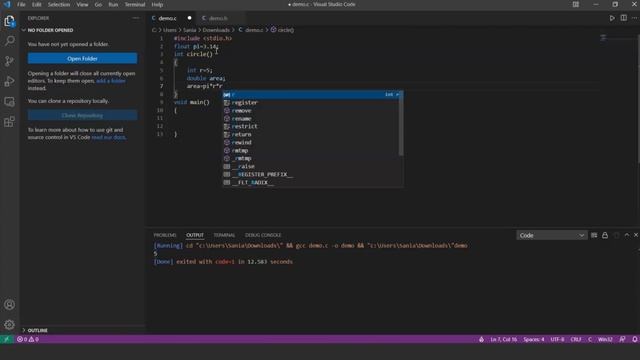640x360 pixels.
Task: Open the Explorer view in activity bar
Action: pos(9,21)
